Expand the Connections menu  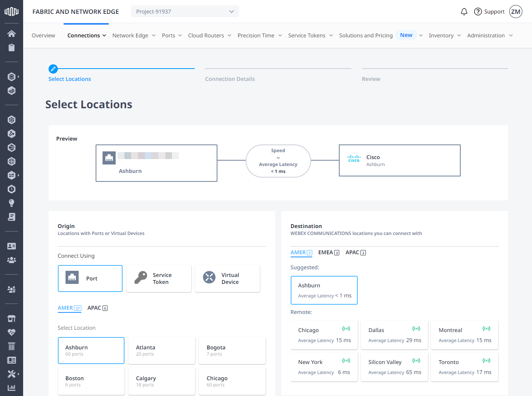(x=87, y=35)
